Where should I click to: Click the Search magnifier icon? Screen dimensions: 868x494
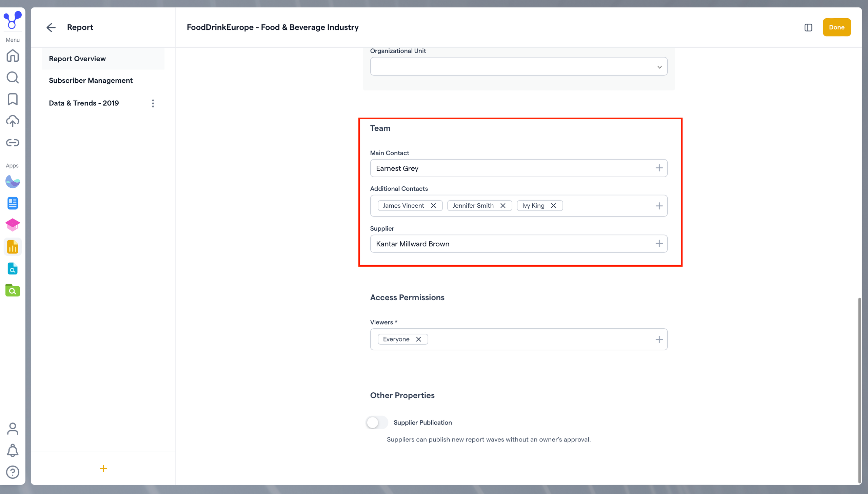click(13, 77)
